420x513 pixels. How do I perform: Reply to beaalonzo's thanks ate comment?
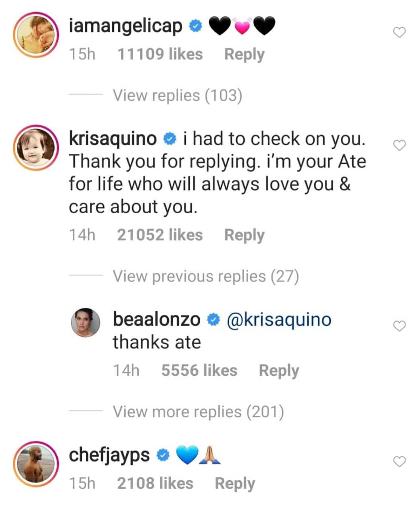tap(279, 371)
